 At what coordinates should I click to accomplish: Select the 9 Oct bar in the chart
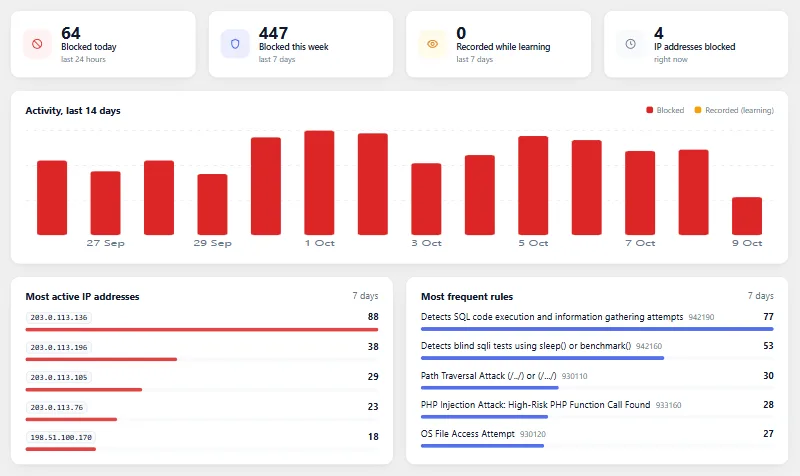tap(747, 216)
